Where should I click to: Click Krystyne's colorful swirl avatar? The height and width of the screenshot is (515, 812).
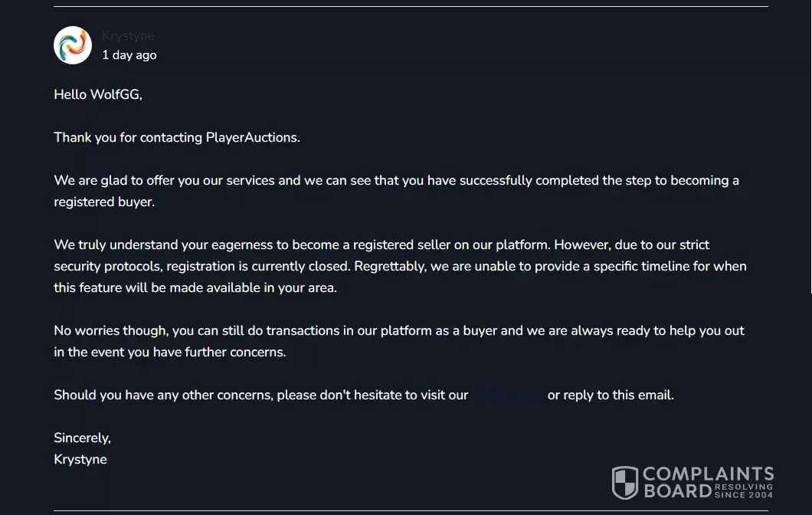73,45
